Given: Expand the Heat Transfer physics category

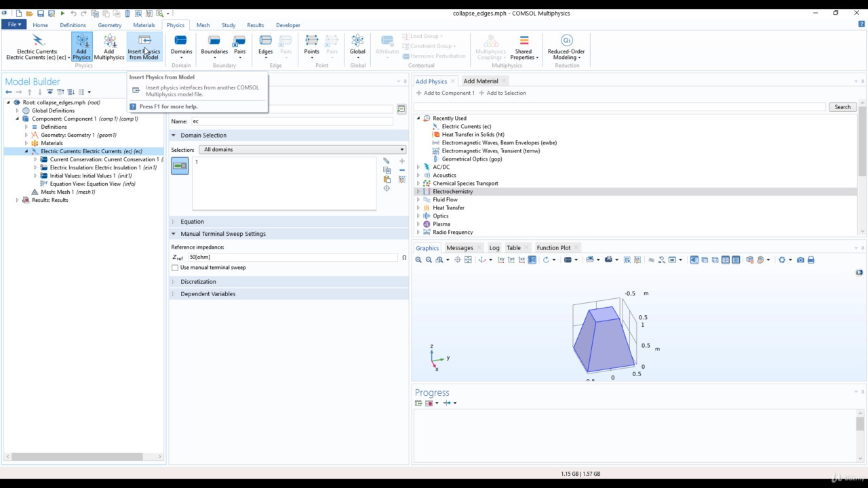Looking at the screenshot, I should click(x=418, y=207).
